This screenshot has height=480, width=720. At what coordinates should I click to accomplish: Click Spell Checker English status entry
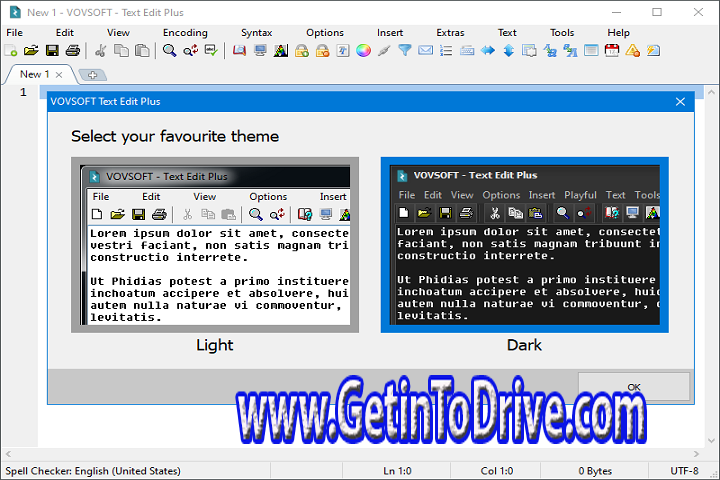[x=93, y=471]
